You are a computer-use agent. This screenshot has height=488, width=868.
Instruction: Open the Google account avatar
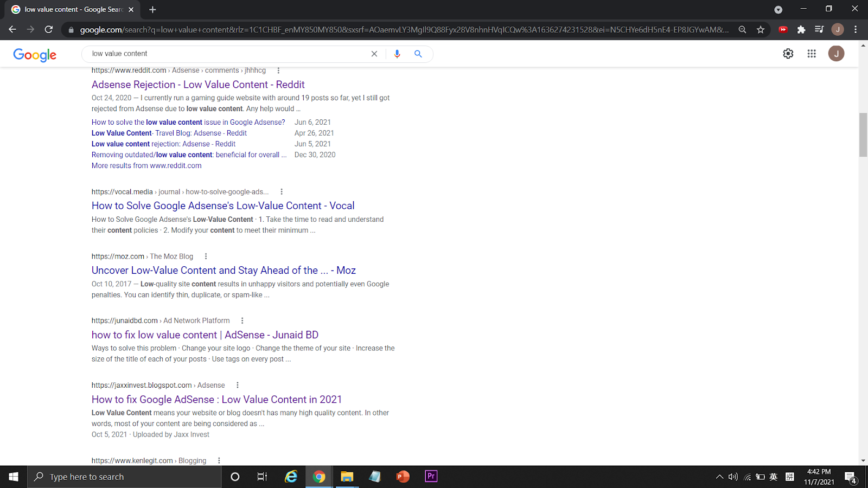point(836,54)
